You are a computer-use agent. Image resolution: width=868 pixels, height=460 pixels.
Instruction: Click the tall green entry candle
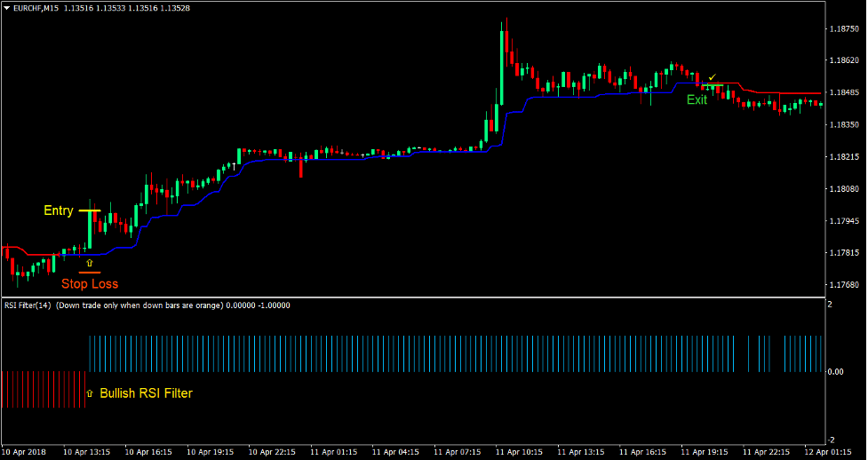tap(89, 229)
